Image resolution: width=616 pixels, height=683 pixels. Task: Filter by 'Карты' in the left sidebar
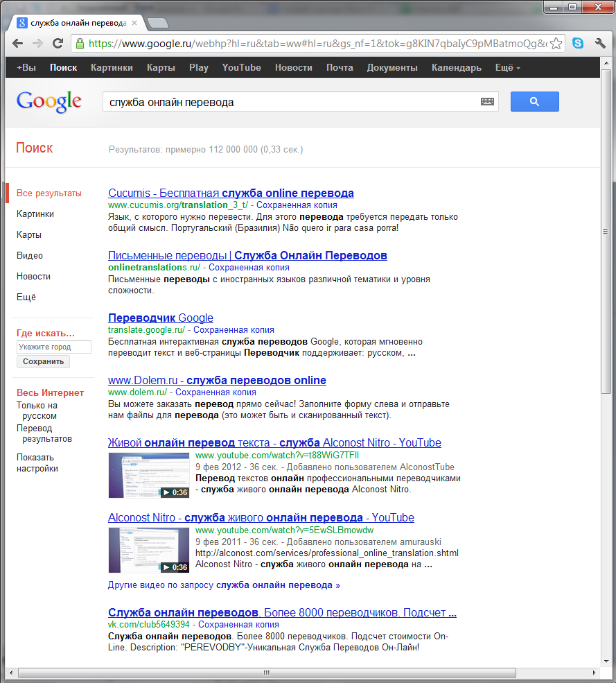point(29,235)
